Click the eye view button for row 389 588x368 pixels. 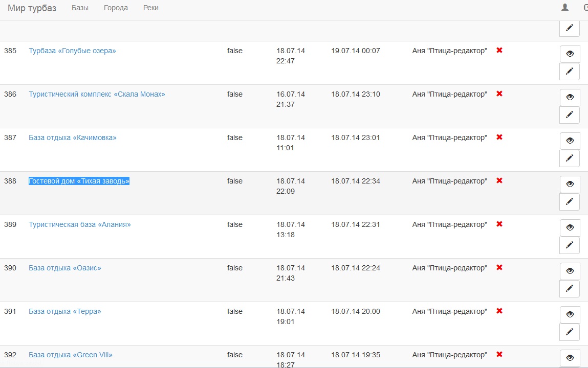[x=570, y=227]
